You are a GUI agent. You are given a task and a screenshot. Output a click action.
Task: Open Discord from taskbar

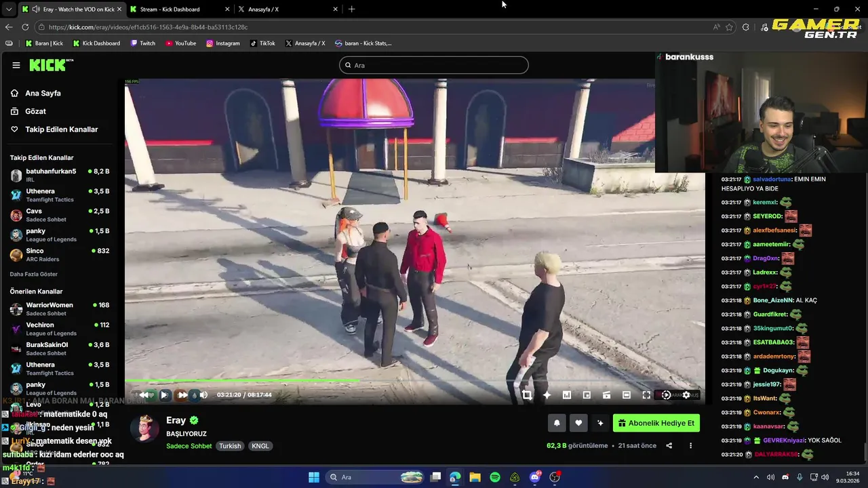point(535,477)
